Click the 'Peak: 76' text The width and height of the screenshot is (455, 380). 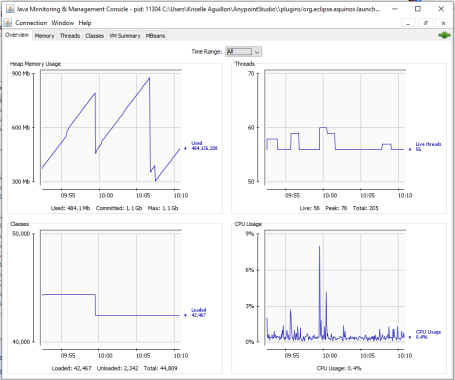tap(336, 208)
